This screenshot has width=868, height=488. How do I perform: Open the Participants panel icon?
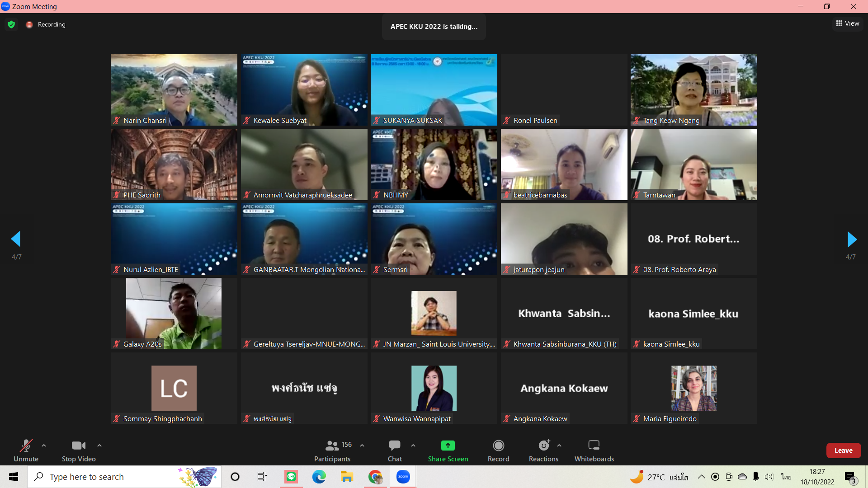pyautogui.click(x=332, y=446)
